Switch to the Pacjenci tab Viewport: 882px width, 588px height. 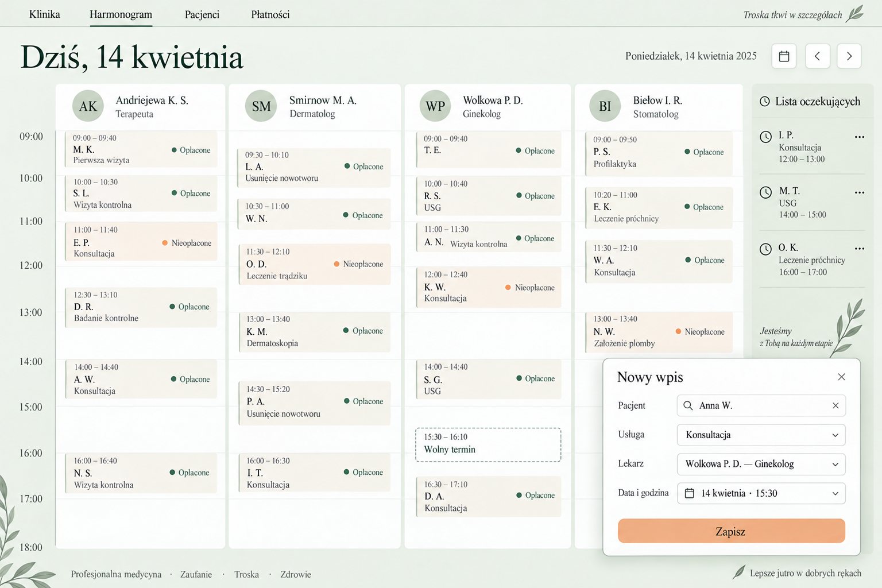pos(202,14)
